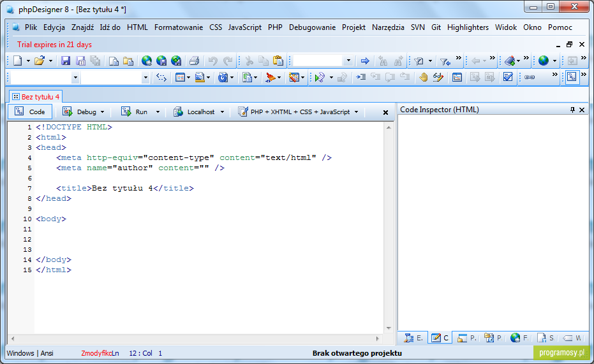594x364 pixels.
Task: Save the current file with the floppy disk icon
Action: [66, 61]
